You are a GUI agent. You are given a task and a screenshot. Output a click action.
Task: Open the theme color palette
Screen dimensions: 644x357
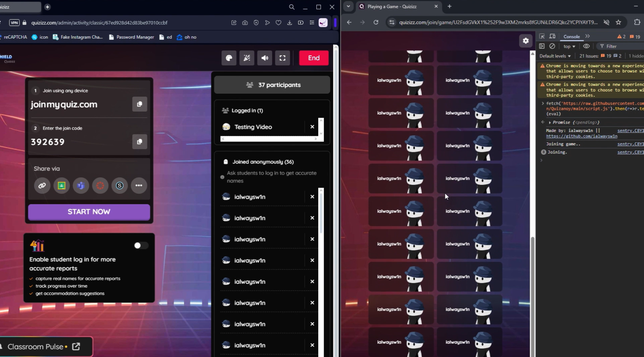[229, 58]
